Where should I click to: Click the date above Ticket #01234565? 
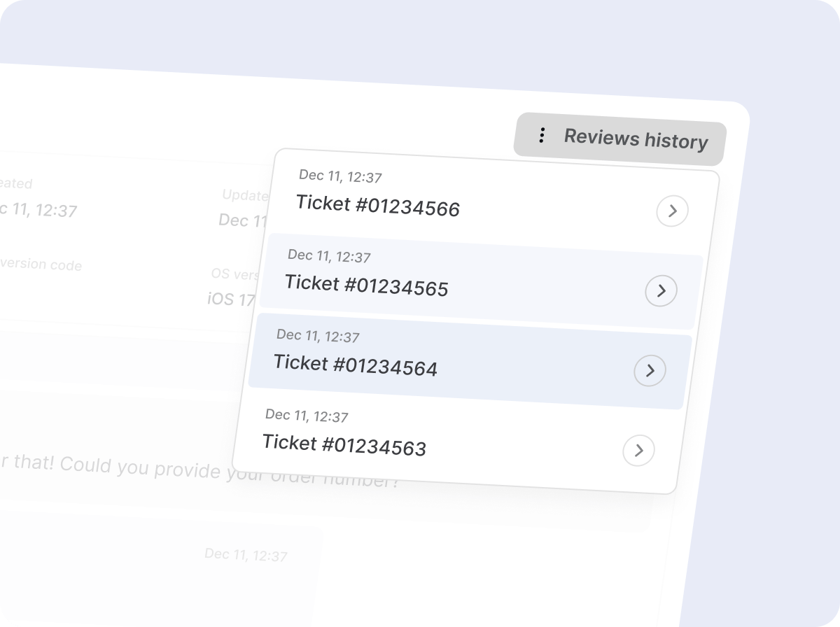click(x=329, y=256)
